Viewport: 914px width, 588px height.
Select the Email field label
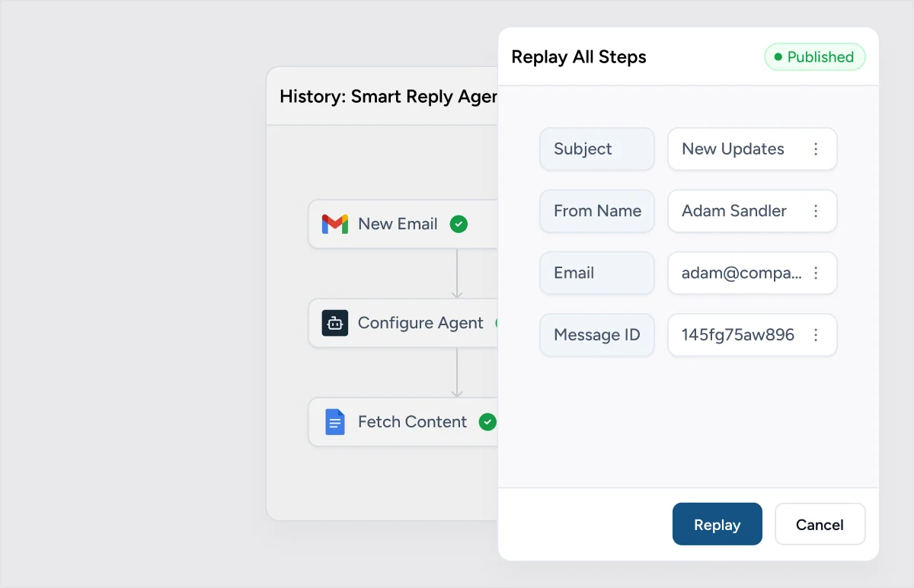pos(596,273)
